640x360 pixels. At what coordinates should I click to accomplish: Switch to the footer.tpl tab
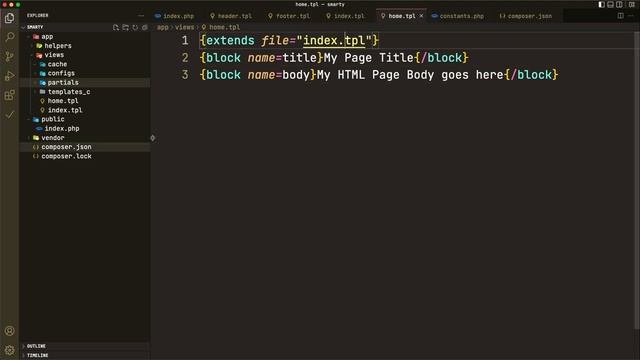coord(289,16)
